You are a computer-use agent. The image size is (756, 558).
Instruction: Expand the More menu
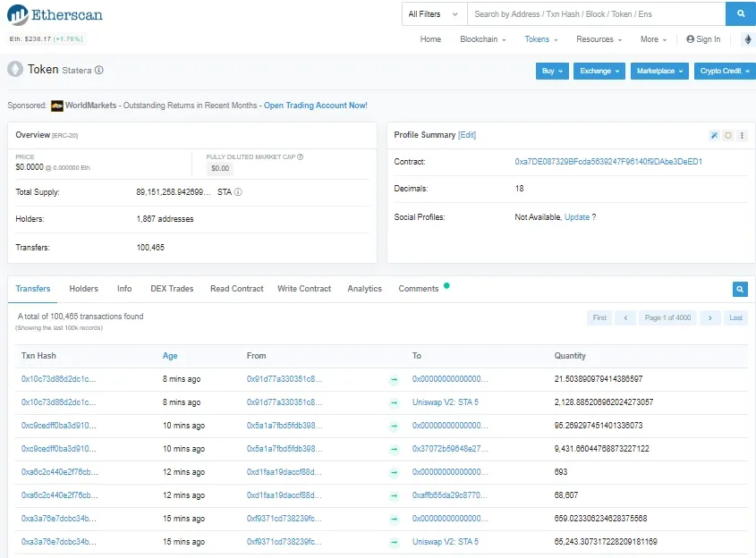click(653, 39)
